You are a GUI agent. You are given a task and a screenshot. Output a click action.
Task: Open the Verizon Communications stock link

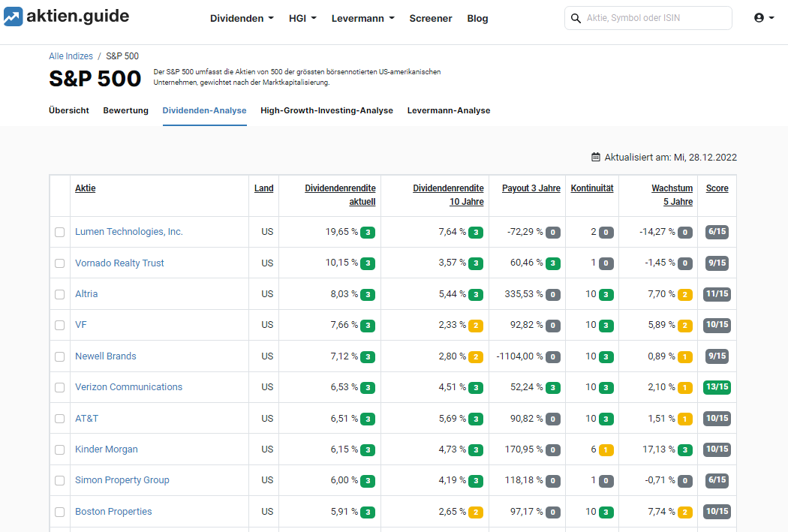(x=128, y=387)
